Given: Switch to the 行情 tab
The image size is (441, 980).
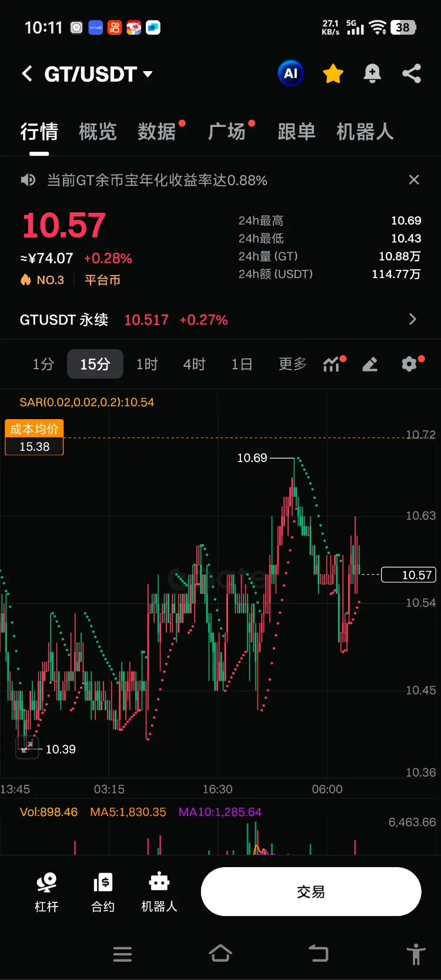Looking at the screenshot, I should click(39, 132).
